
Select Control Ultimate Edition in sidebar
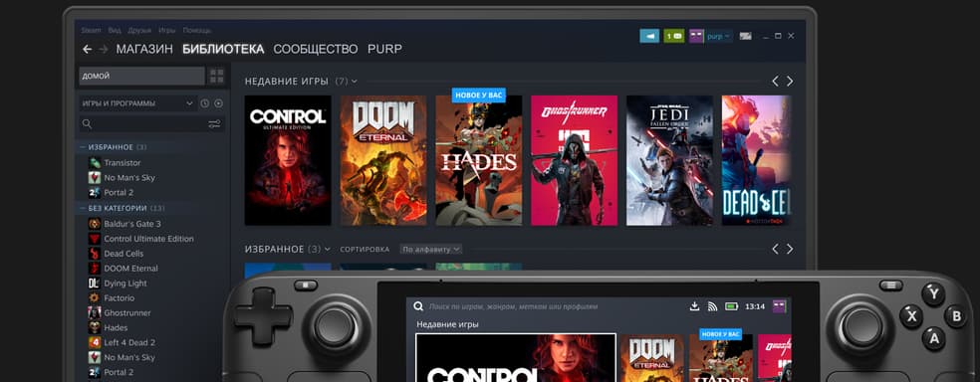click(x=148, y=239)
